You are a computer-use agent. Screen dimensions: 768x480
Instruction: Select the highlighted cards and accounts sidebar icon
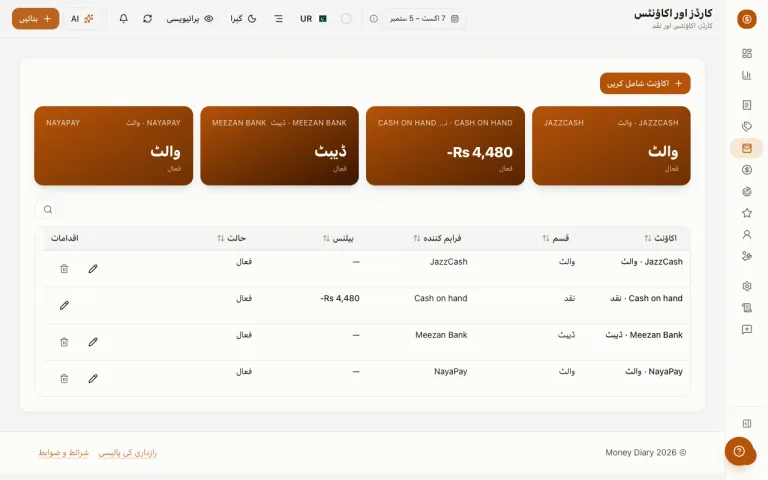coord(746,148)
